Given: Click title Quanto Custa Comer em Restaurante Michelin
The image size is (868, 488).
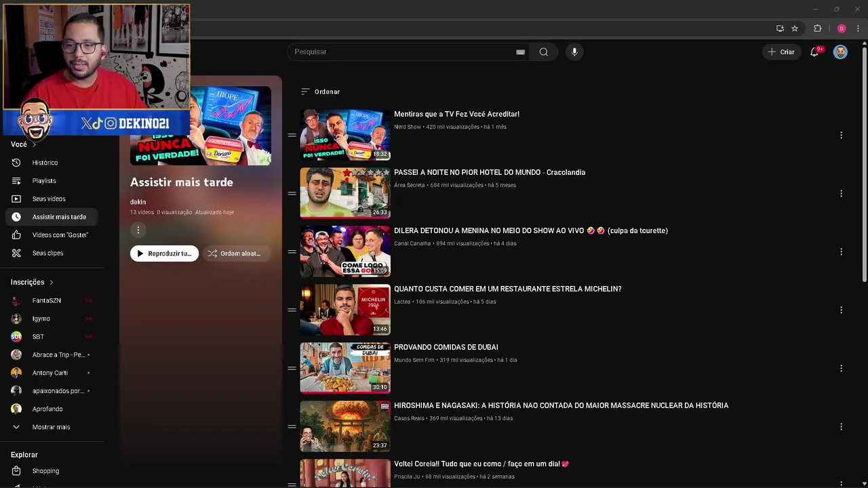Looking at the screenshot, I should pyautogui.click(x=507, y=289).
